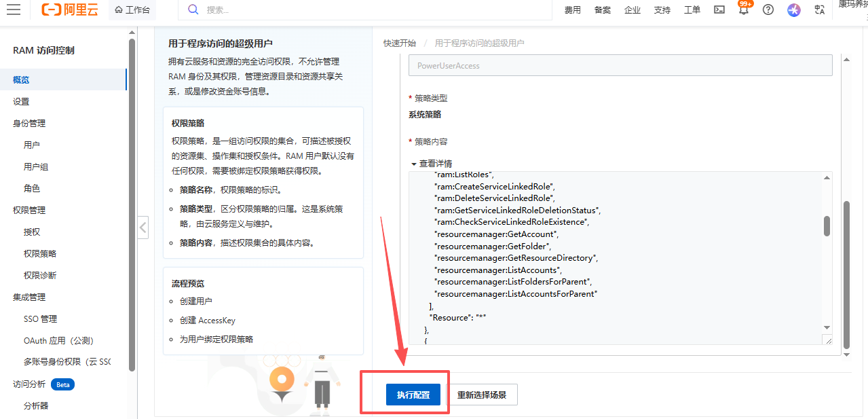Open the 费用 top menu

pyautogui.click(x=572, y=10)
